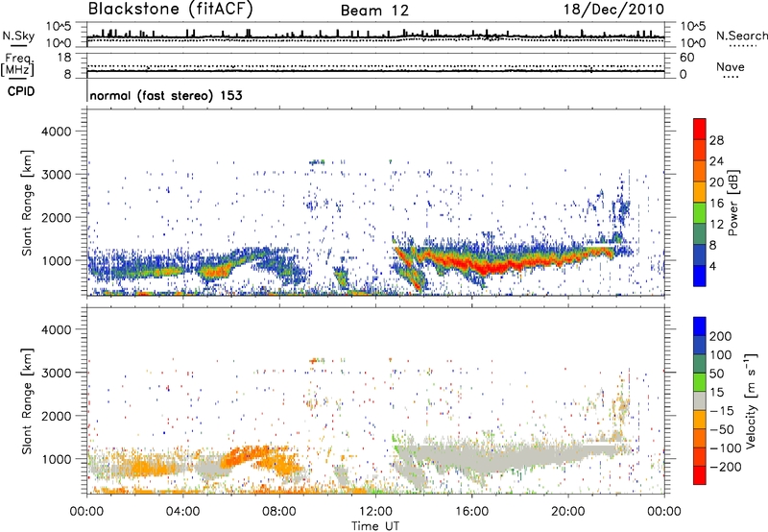Click the red bottom of velocity colorbar

point(700,475)
